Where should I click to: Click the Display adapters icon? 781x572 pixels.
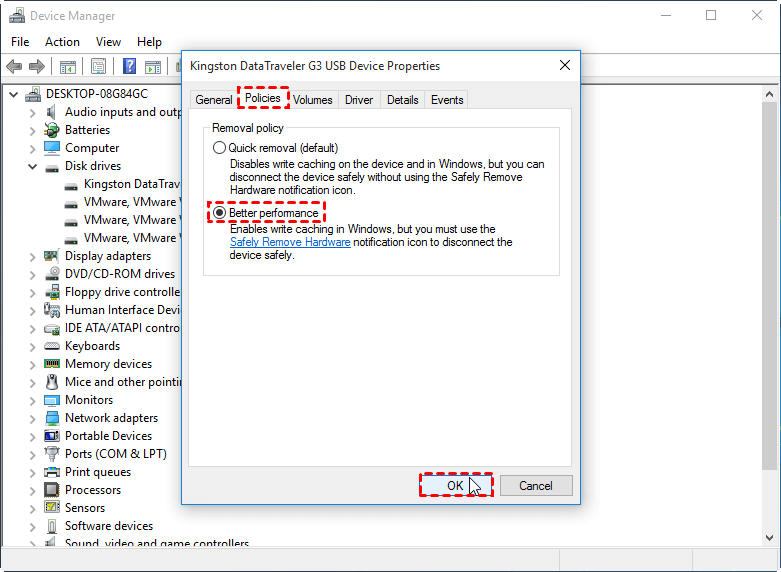[51, 256]
